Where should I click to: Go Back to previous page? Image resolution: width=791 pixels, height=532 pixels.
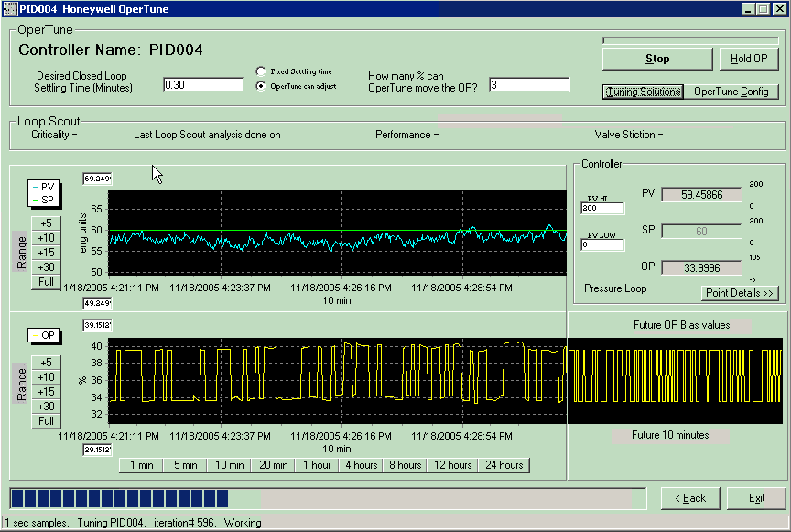690,498
